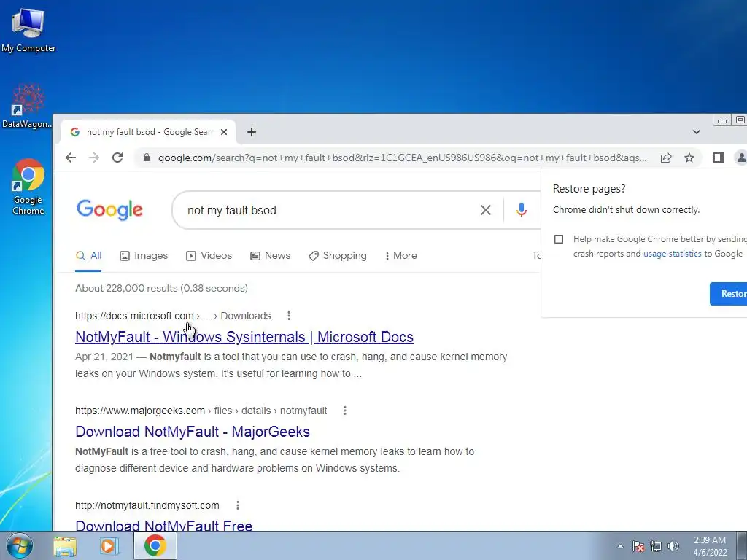Open Download NotMyFault Free link
The image size is (747, 560).
click(164, 525)
